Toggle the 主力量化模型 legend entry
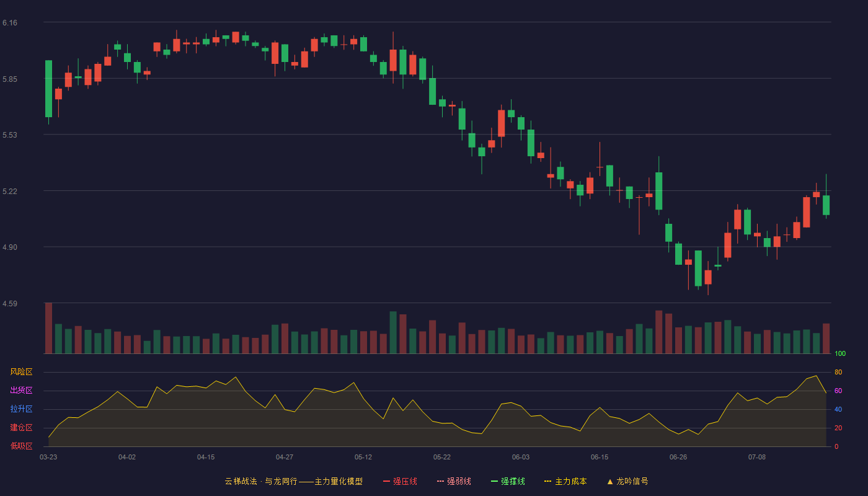868x496 pixels. [x=294, y=481]
